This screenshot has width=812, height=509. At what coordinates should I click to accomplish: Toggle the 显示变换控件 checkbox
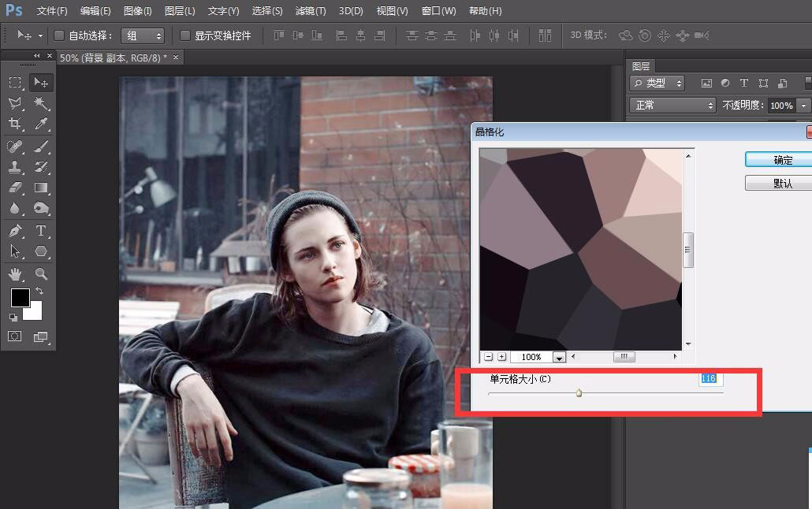click(x=185, y=35)
